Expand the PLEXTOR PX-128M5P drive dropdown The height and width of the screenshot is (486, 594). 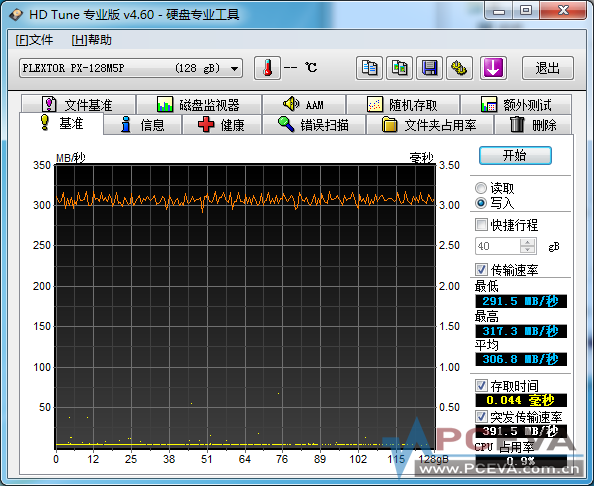(x=234, y=69)
